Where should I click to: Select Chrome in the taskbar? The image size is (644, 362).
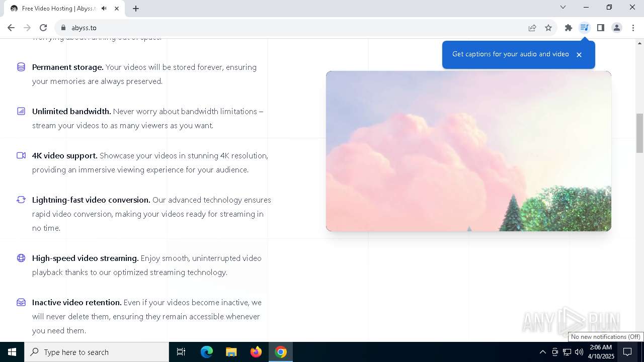(x=281, y=352)
